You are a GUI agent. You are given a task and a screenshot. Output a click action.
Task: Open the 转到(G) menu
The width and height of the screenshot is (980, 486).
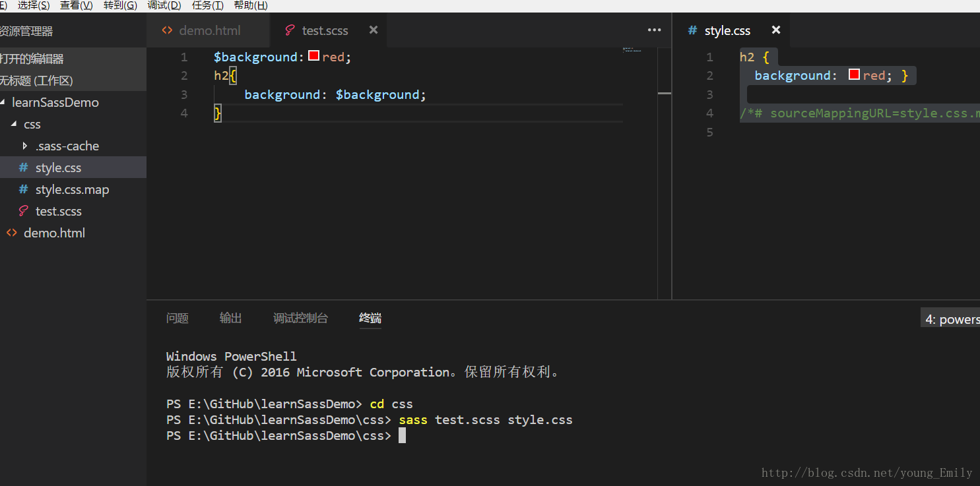120,5
